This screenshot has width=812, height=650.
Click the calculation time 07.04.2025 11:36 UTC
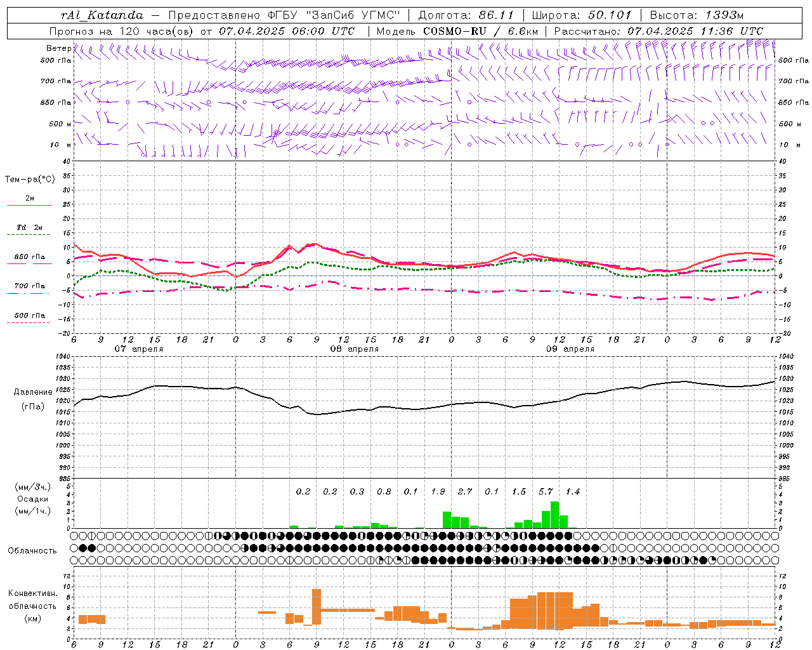695,31
